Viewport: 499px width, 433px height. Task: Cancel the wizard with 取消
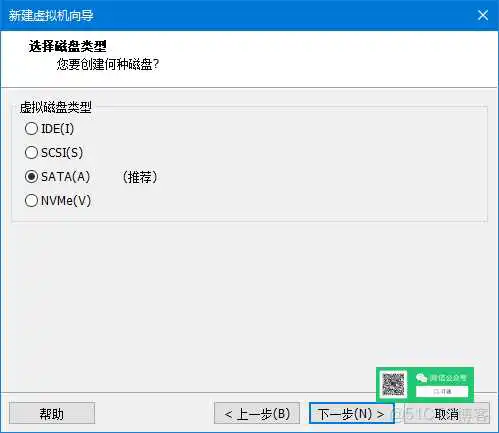point(447,414)
